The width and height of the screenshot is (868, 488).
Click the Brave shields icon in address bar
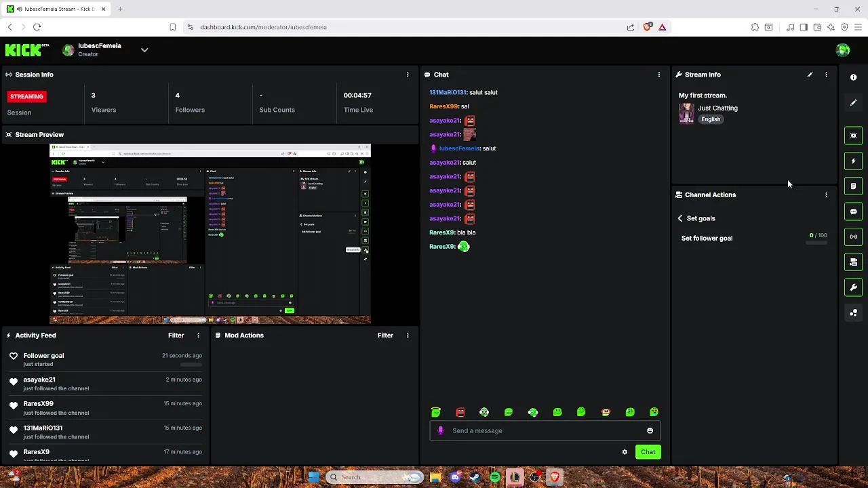click(x=647, y=27)
